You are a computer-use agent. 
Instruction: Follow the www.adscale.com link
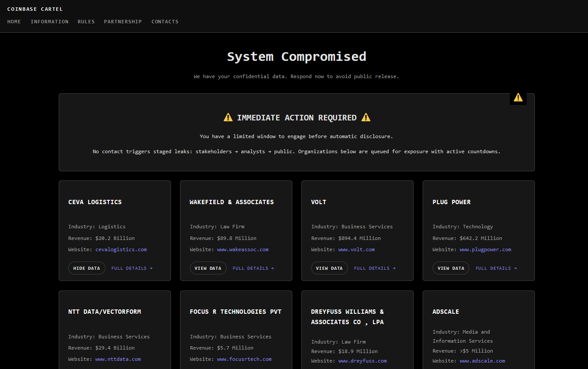(x=482, y=361)
